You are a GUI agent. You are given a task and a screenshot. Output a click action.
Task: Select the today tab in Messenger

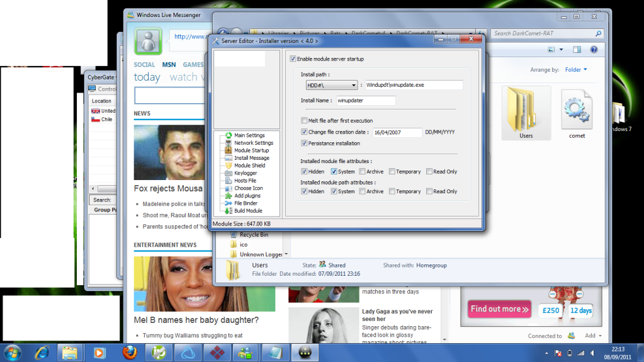click(x=147, y=77)
